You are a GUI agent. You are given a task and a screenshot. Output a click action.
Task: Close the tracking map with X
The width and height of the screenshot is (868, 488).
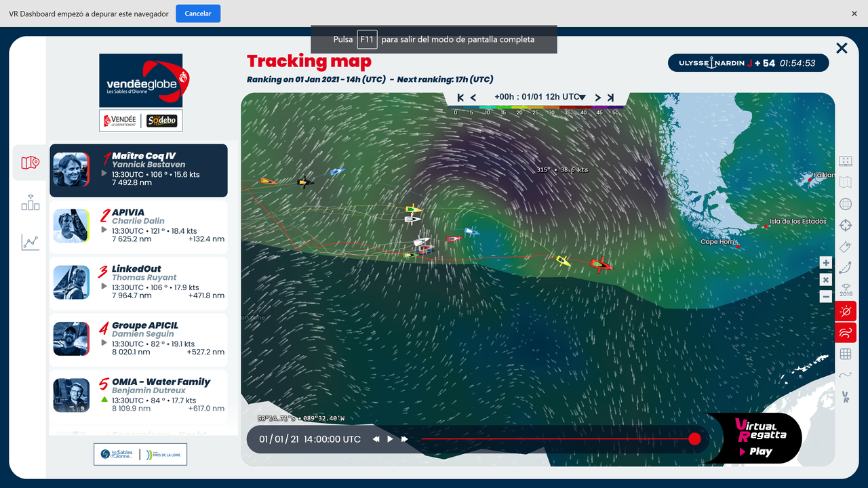842,48
